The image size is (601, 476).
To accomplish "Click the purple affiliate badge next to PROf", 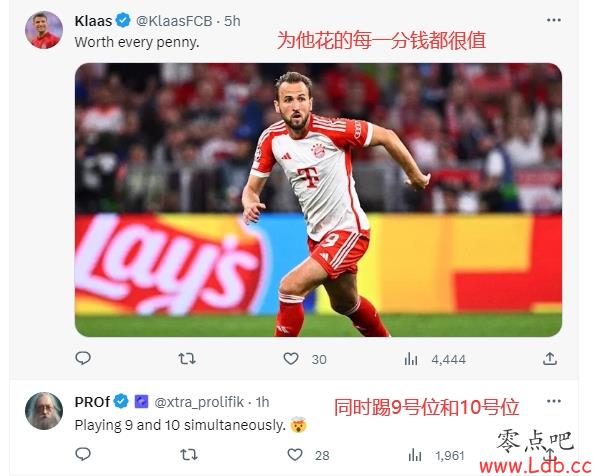I will click(141, 402).
